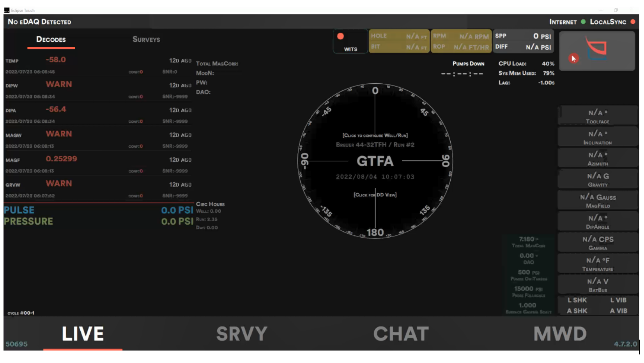The width and height of the screenshot is (644, 363).
Task: Select the Toolface readout tile
Action: [598, 116]
